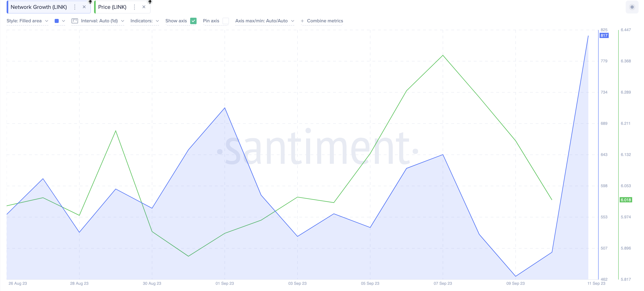Select the Price (LINK) tab
Image resolution: width=644 pixels, height=291 pixels.
coord(112,7)
